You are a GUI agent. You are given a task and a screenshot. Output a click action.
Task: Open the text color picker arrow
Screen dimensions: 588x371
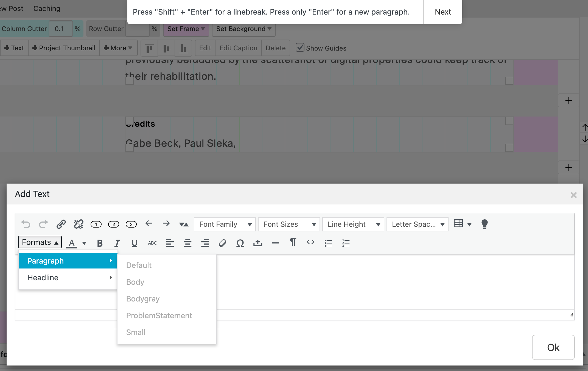click(84, 243)
